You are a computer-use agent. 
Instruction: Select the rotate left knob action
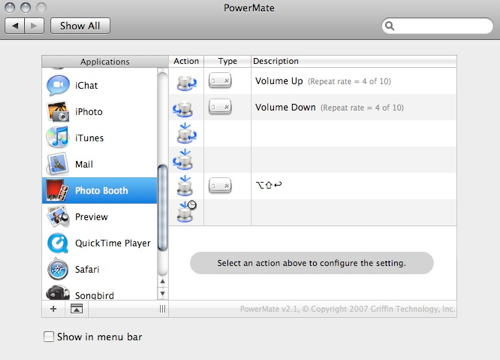(x=183, y=109)
